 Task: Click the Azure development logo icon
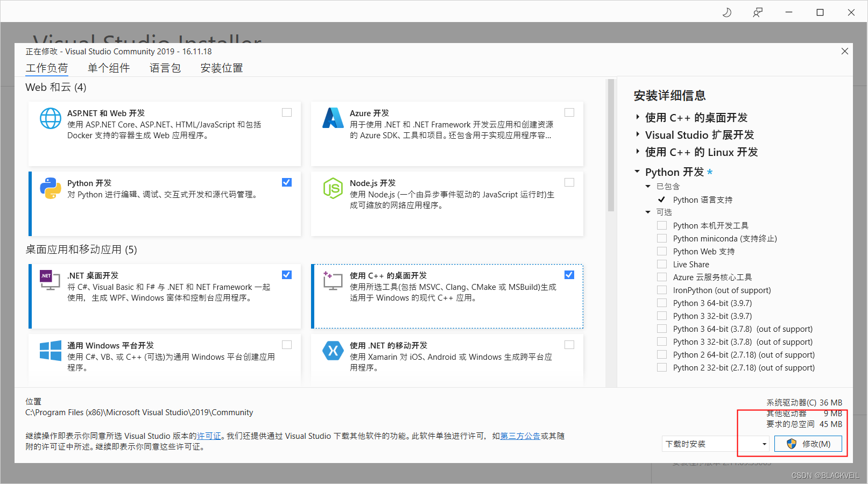point(333,118)
